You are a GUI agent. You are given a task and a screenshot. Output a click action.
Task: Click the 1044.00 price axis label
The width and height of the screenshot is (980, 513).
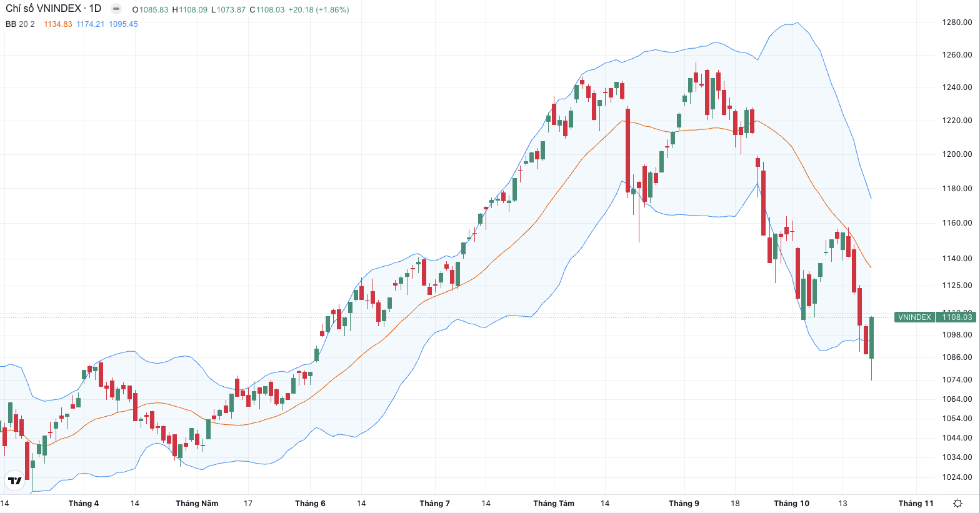(x=957, y=437)
